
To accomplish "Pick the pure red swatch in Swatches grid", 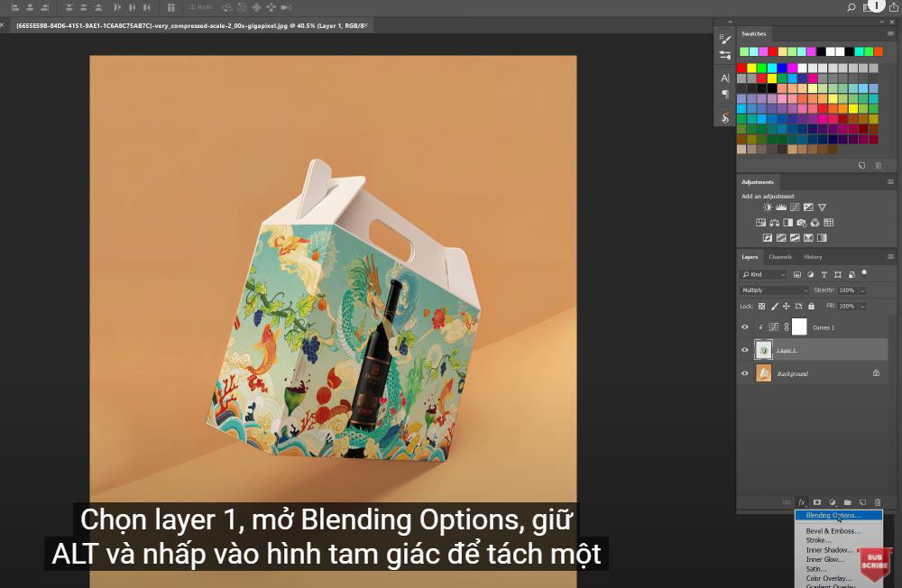I will pos(741,68).
